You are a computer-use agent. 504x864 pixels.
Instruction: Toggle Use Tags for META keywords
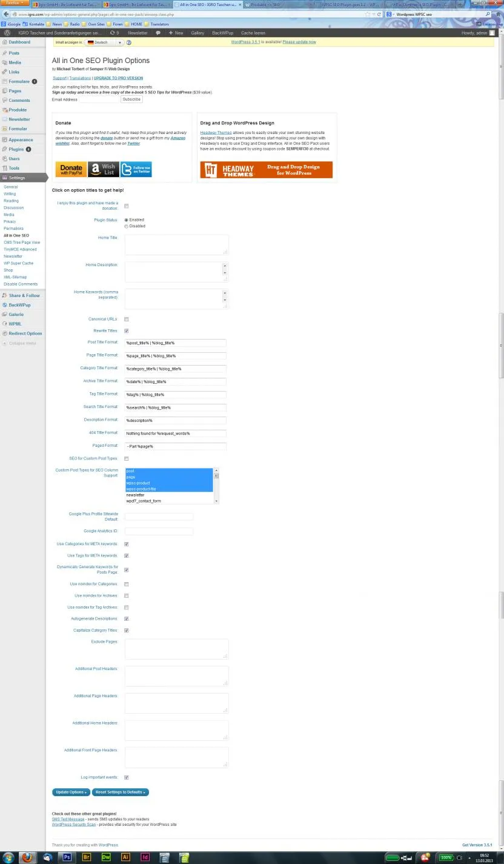pos(127,555)
